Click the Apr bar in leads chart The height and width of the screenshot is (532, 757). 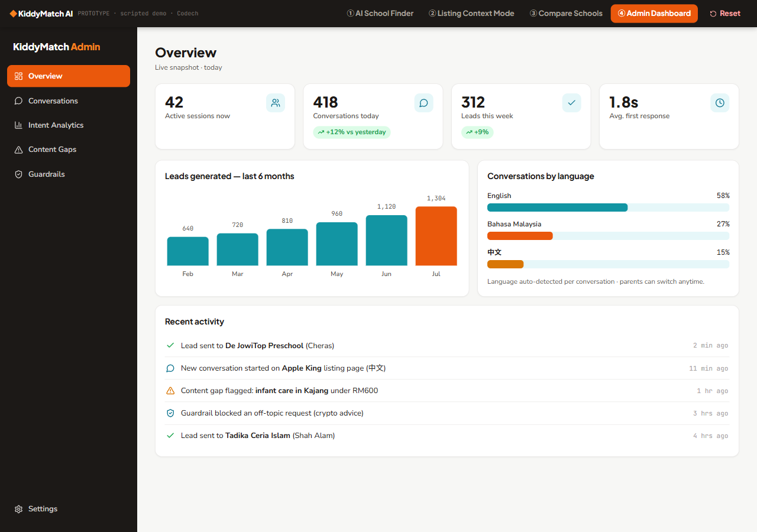coord(287,247)
